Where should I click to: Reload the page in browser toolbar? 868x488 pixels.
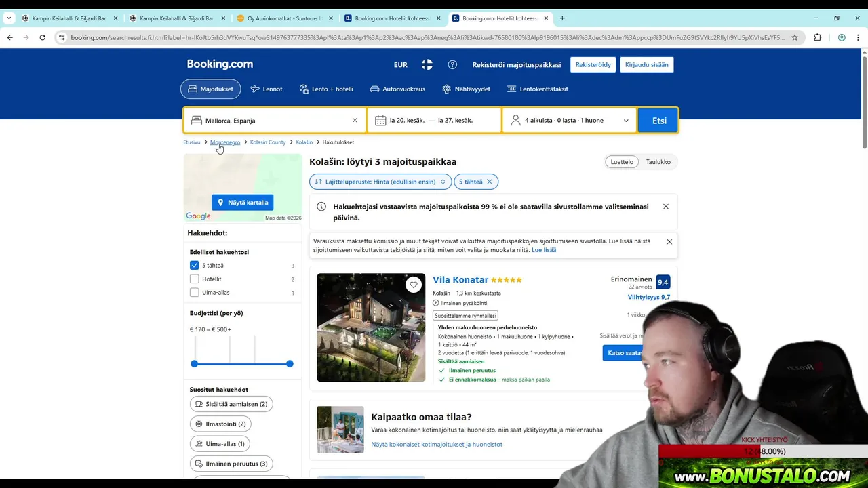pos(42,37)
